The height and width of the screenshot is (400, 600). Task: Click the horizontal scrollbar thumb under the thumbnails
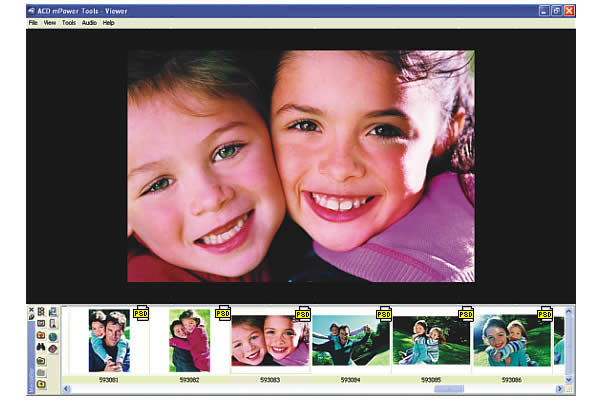(x=449, y=389)
